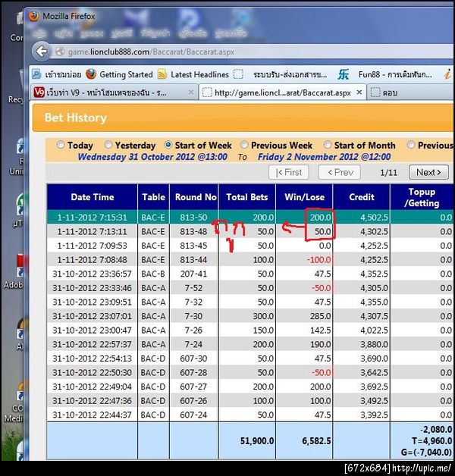Click the 1/11 page indicator

[x=388, y=173]
